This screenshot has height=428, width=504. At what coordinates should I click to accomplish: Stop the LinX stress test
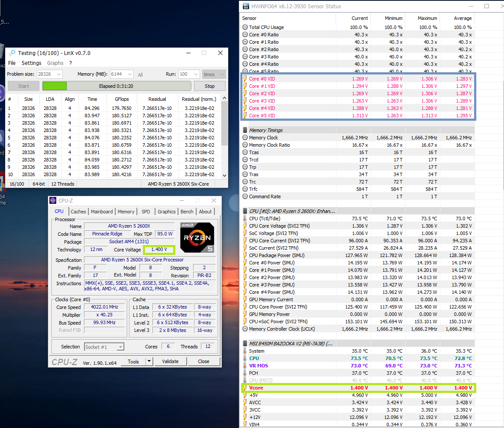pos(210,86)
